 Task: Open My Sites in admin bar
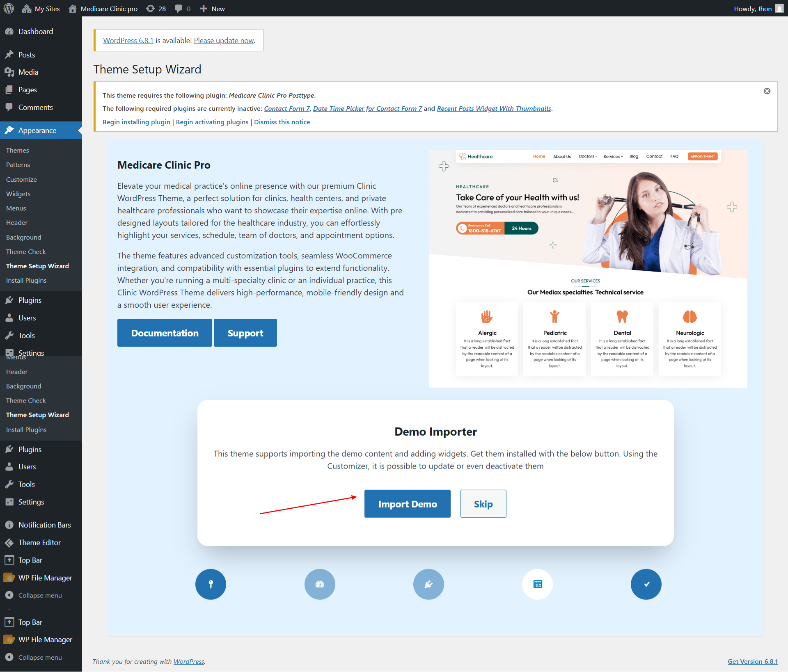(x=41, y=8)
